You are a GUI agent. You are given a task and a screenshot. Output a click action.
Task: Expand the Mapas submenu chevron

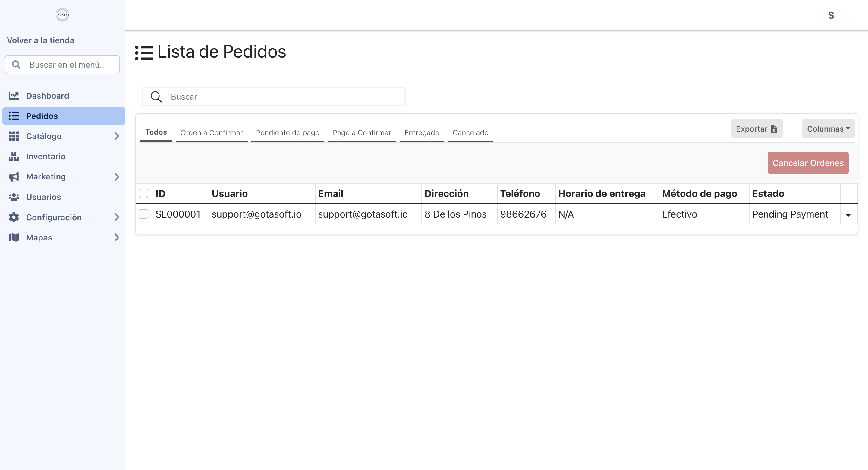tap(117, 237)
